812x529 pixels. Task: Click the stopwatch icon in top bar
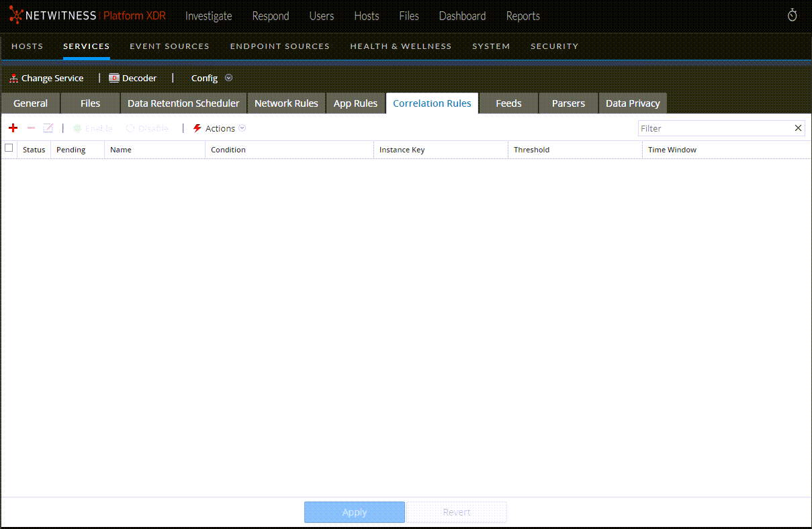coord(793,15)
